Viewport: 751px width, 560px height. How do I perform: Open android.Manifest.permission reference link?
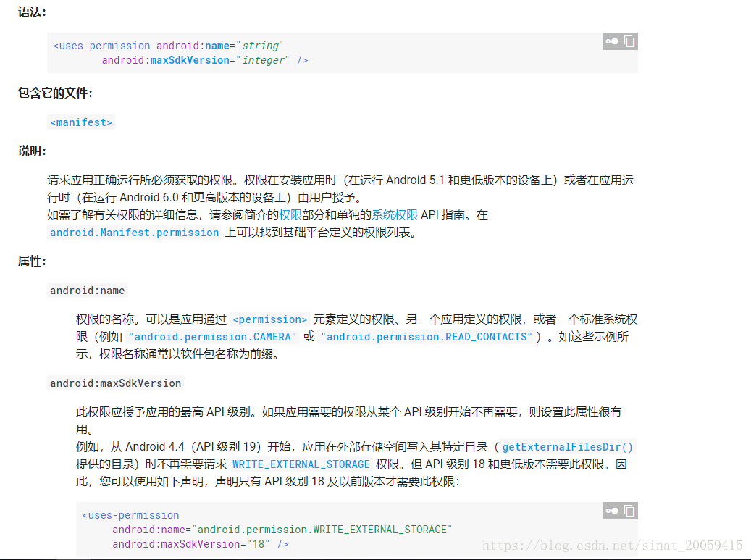[x=135, y=233]
